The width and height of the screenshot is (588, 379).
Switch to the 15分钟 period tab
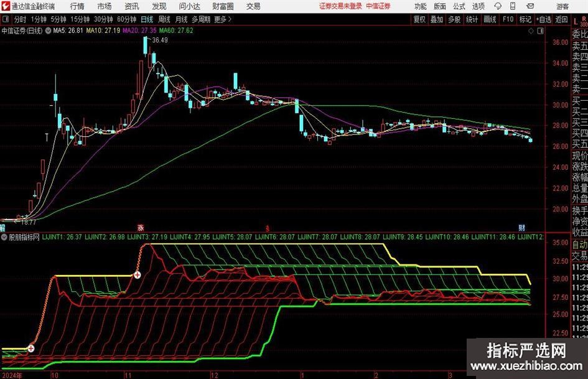click(80, 19)
